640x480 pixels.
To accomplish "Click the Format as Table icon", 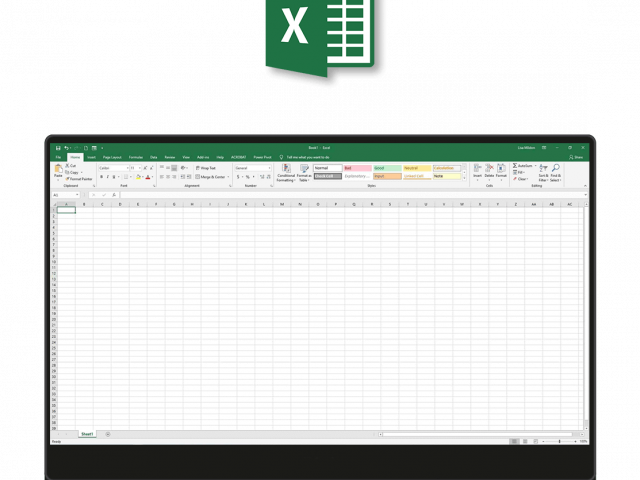I will tap(304, 171).
